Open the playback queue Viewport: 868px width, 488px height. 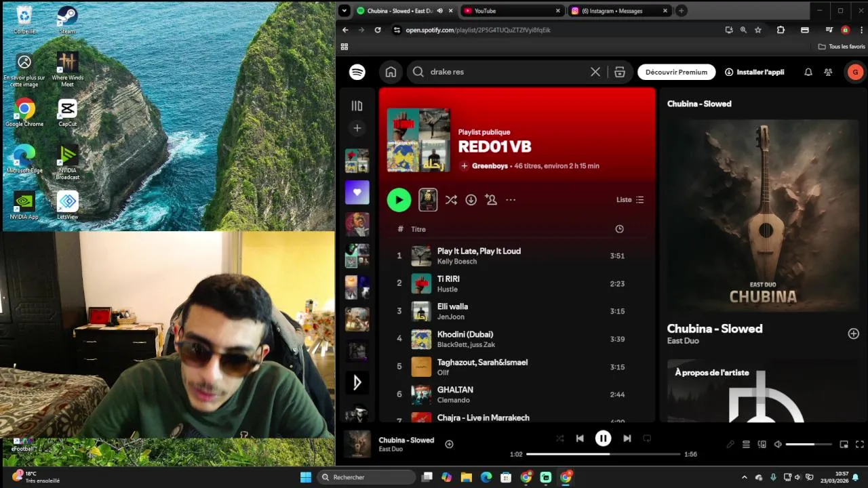746,445
